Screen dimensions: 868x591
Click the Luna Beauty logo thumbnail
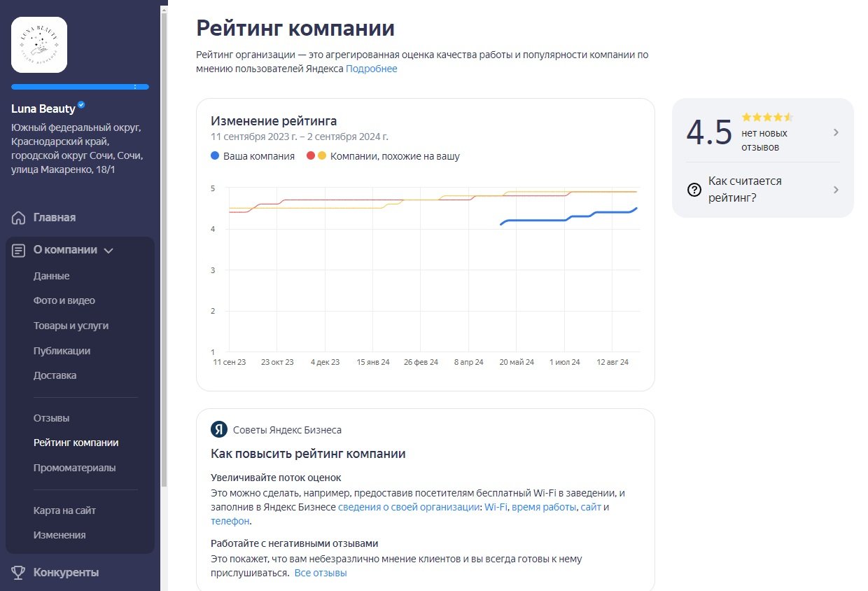pos(39,45)
